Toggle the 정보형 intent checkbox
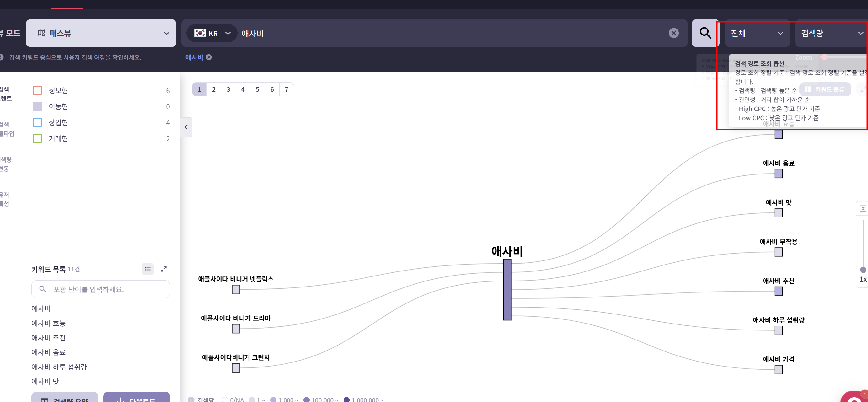Screen dimensions: 868x402 (37, 90)
